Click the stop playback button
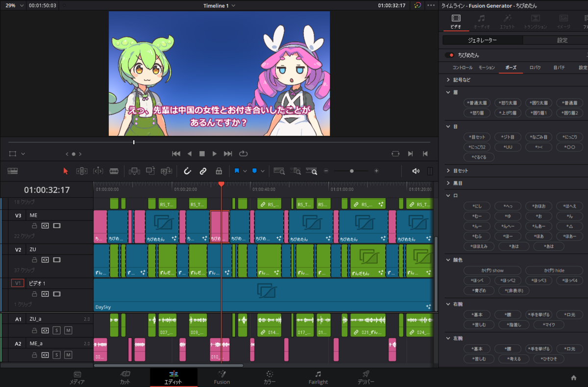 (202, 154)
